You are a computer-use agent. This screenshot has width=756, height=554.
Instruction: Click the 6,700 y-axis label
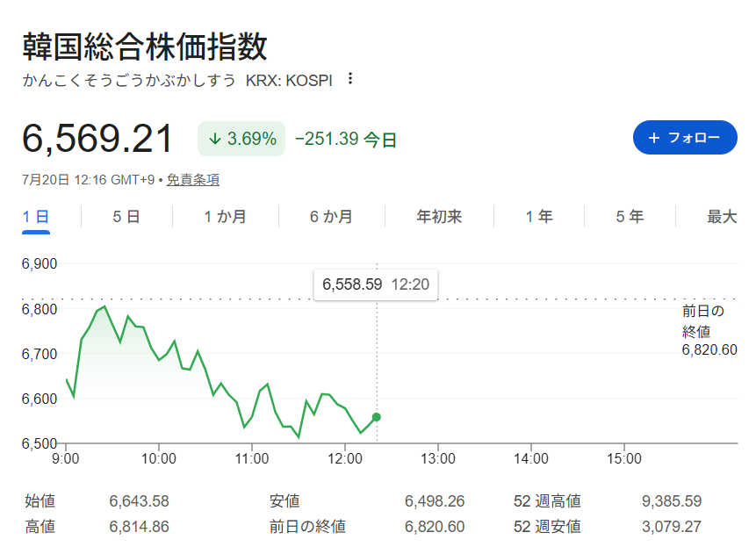(40, 354)
